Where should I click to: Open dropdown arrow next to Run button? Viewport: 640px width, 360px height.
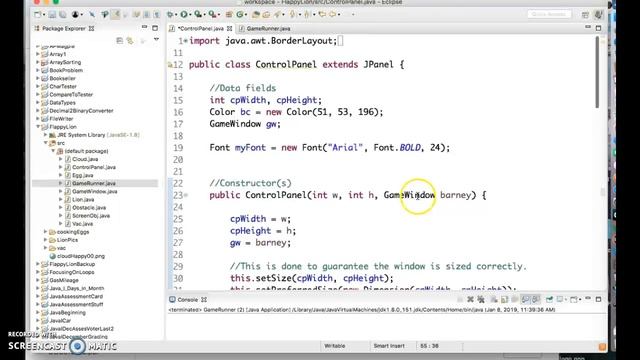pos(191,15)
